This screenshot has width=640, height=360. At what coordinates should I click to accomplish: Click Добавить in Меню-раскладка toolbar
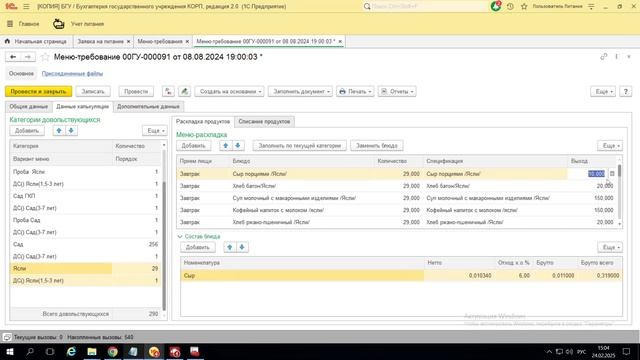(x=193, y=146)
